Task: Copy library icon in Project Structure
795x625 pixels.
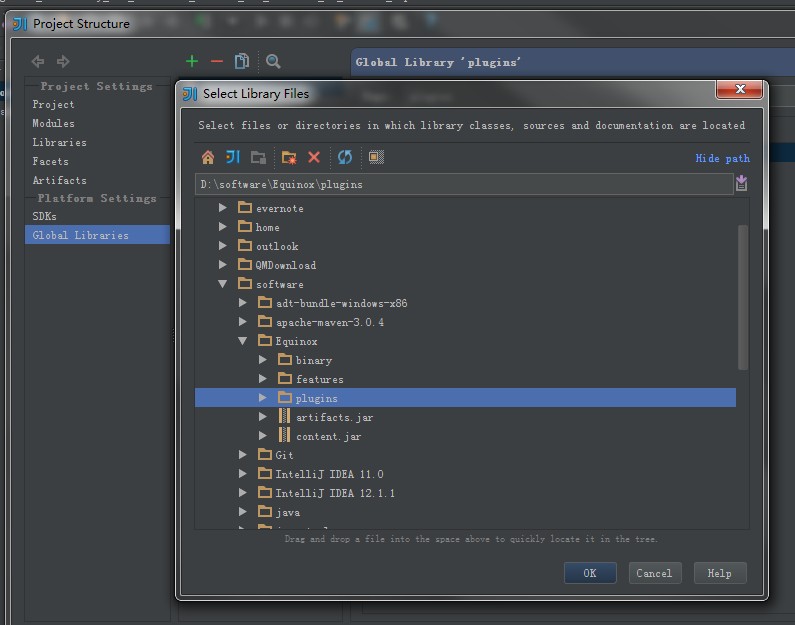Action: (242, 61)
